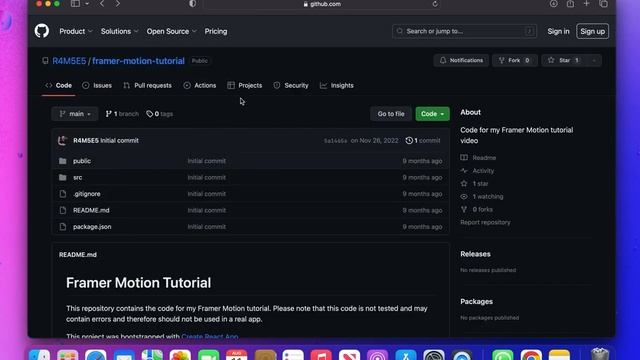Screen dimensions: 640x360
Task: Switch to the Insights tab
Action: pyautogui.click(x=337, y=85)
